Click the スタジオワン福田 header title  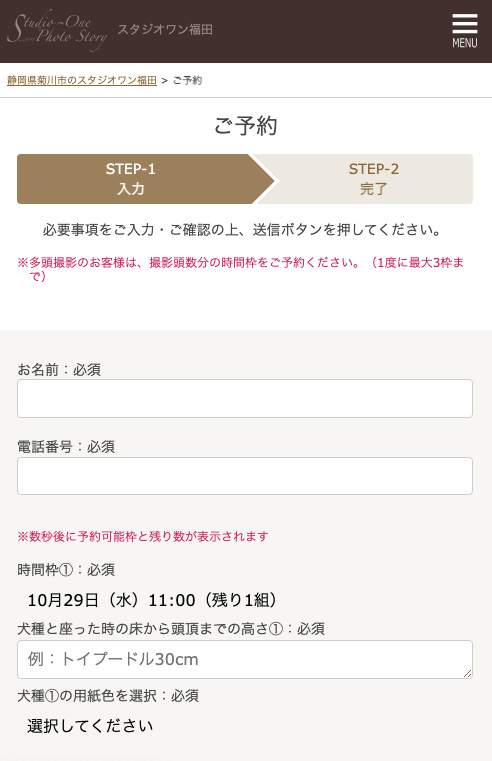click(165, 30)
